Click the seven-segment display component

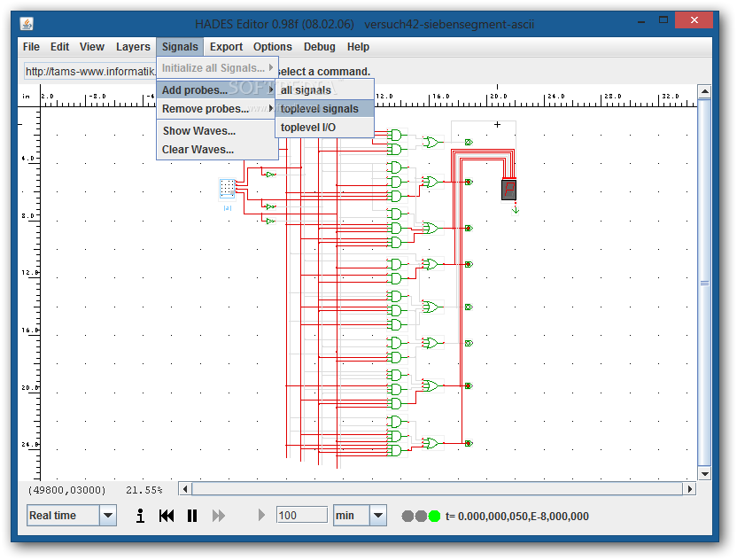[x=509, y=190]
